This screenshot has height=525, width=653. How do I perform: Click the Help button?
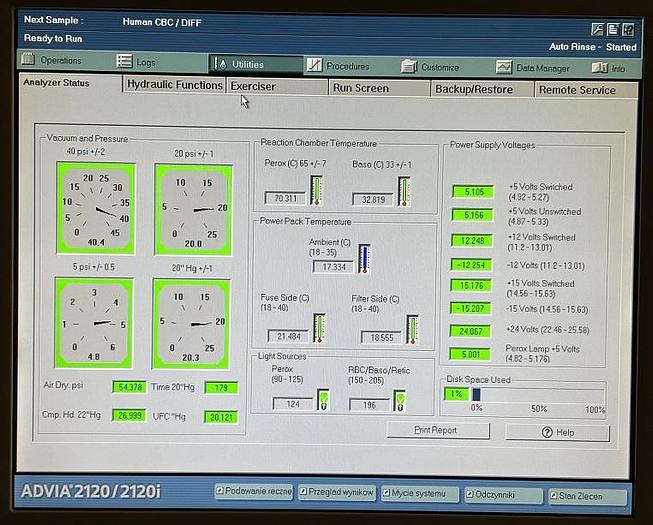pos(557,432)
